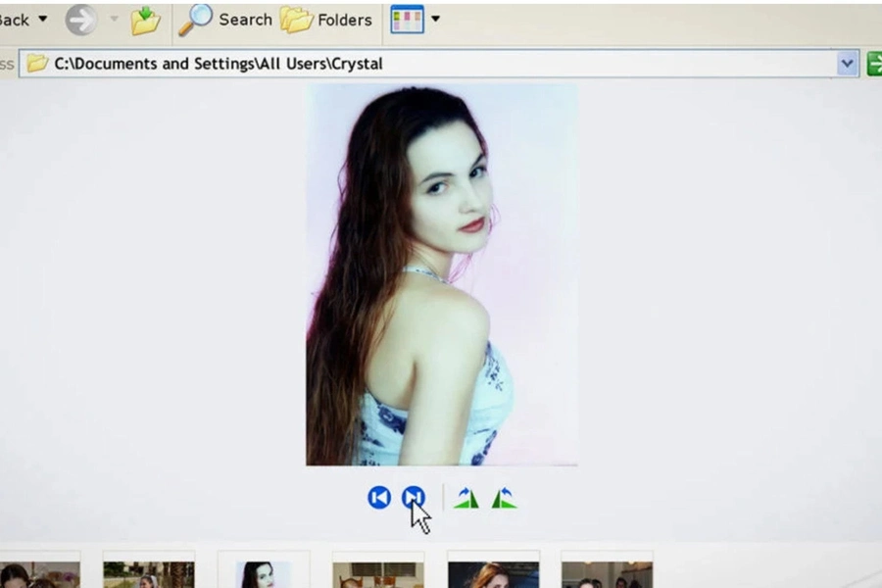The width and height of the screenshot is (882, 588).
Task: Rotate the photo clockwise
Action: pos(466,498)
